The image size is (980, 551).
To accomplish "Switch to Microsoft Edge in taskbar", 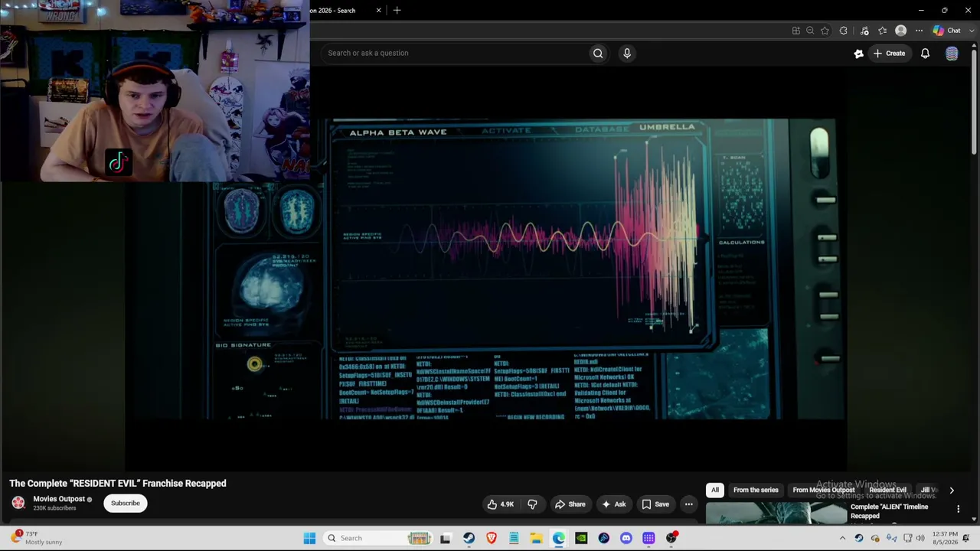I will (559, 538).
